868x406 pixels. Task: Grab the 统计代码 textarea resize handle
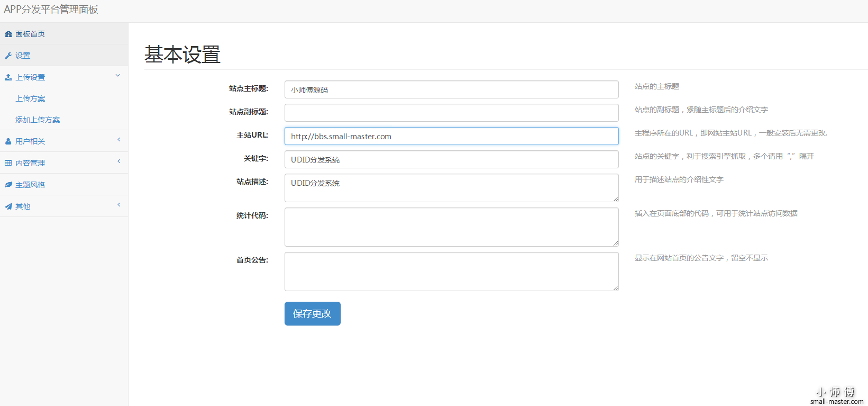click(x=616, y=243)
